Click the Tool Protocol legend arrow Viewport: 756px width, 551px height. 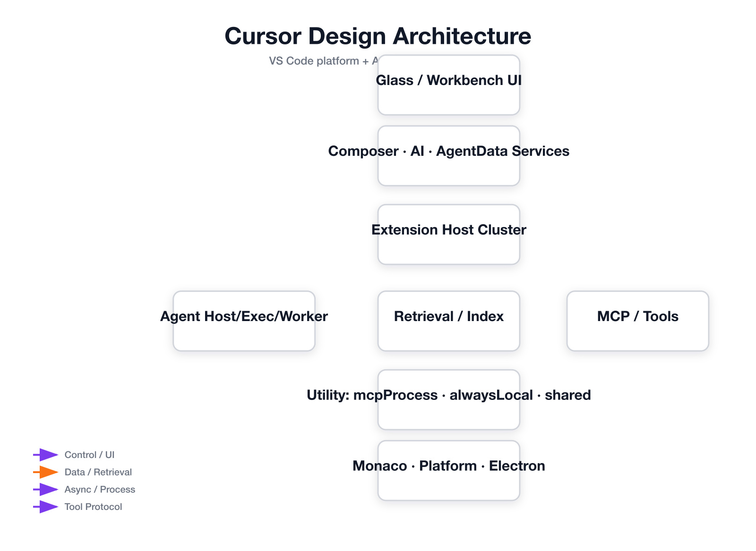pos(46,507)
